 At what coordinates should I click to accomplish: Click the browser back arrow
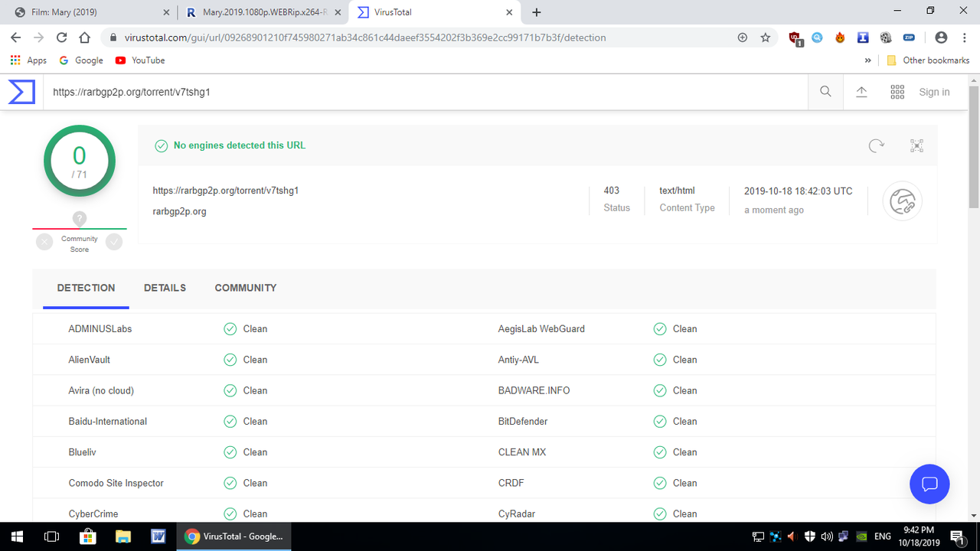click(x=16, y=37)
